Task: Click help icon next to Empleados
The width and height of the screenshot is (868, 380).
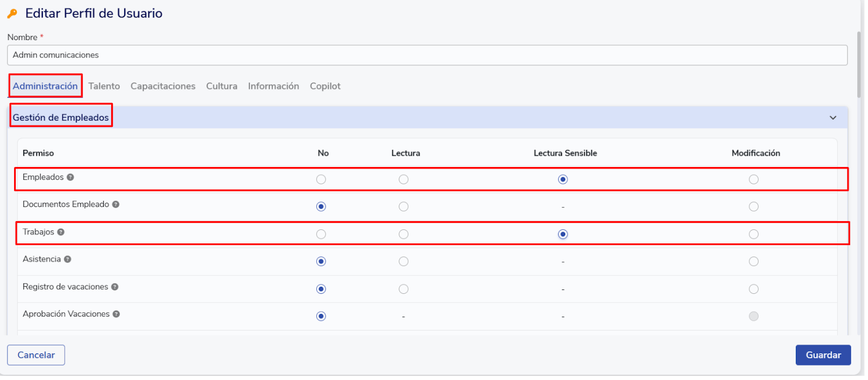Action: [71, 177]
